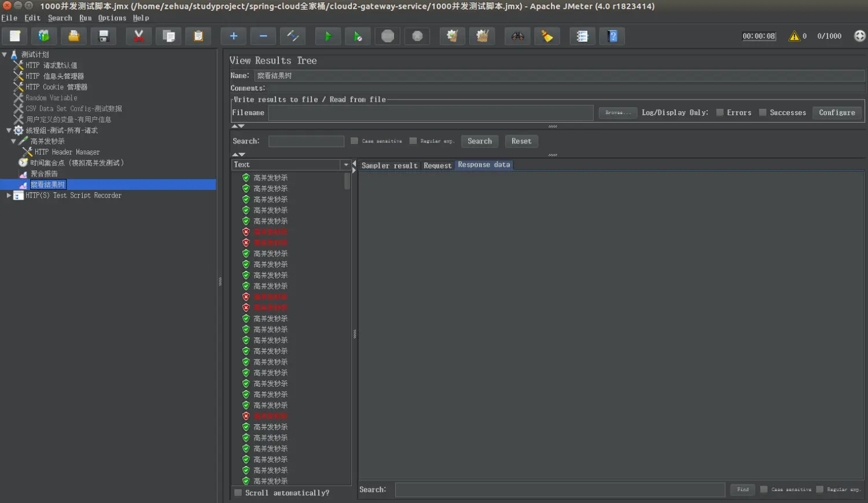The image size is (868, 503).
Task: Switch to the Request tab
Action: (437, 166)
